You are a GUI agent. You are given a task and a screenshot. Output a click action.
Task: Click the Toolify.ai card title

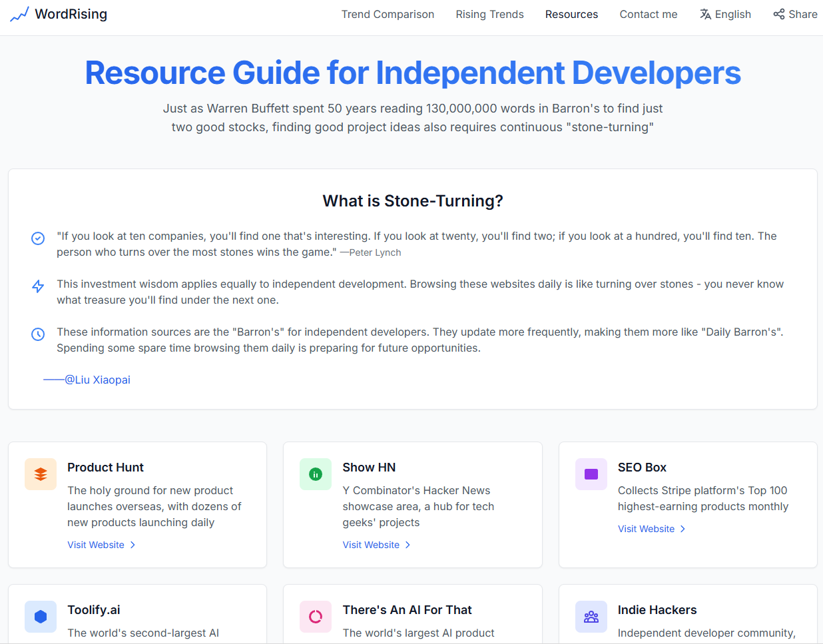tap(94, 610)
